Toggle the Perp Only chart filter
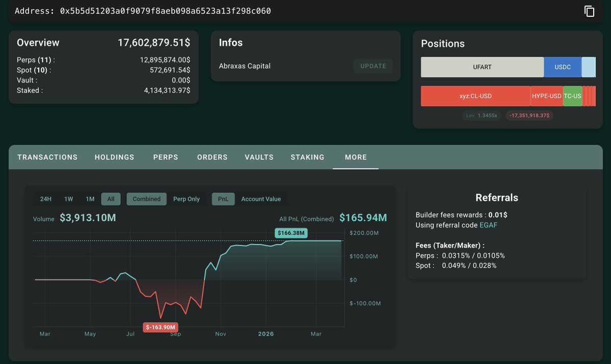Viewport: 611px width, 364px height. (187, 199)
